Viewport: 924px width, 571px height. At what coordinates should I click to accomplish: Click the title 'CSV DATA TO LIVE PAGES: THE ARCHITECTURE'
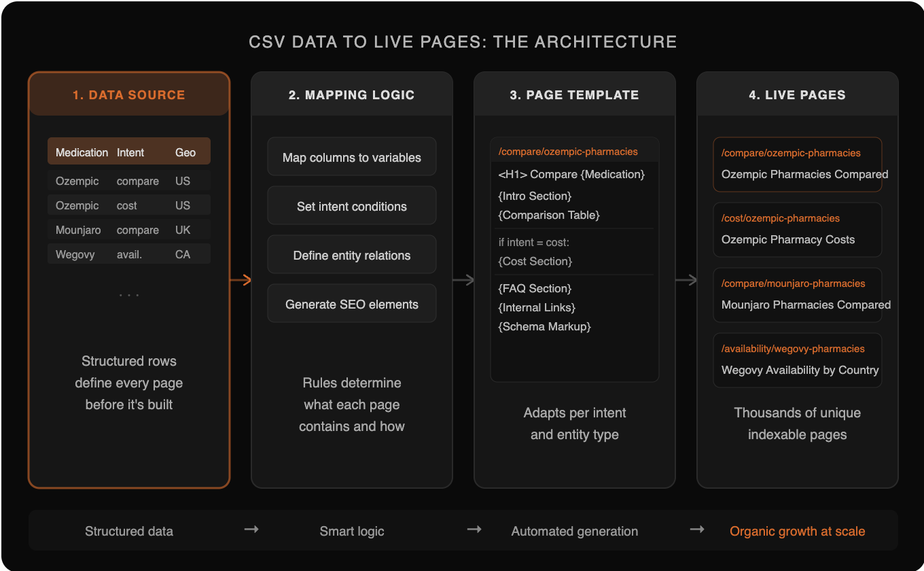tap(463, 42)
